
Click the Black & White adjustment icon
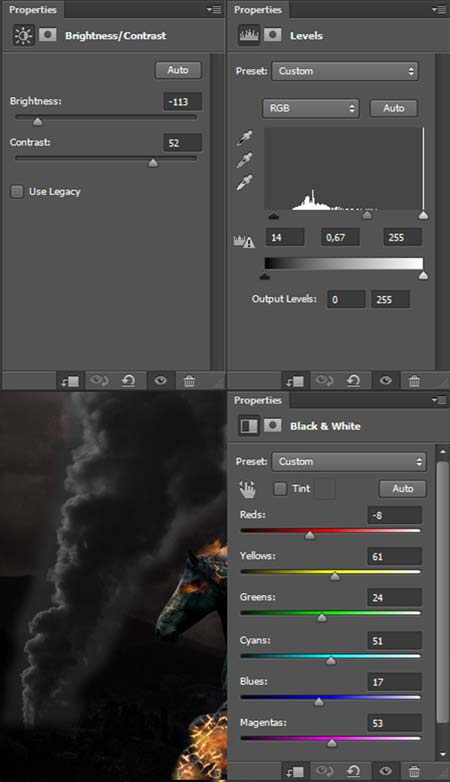248,426
